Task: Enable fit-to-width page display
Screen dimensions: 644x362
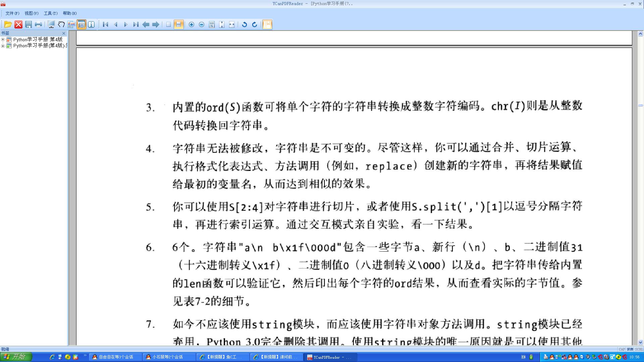Action: [231, 24]
